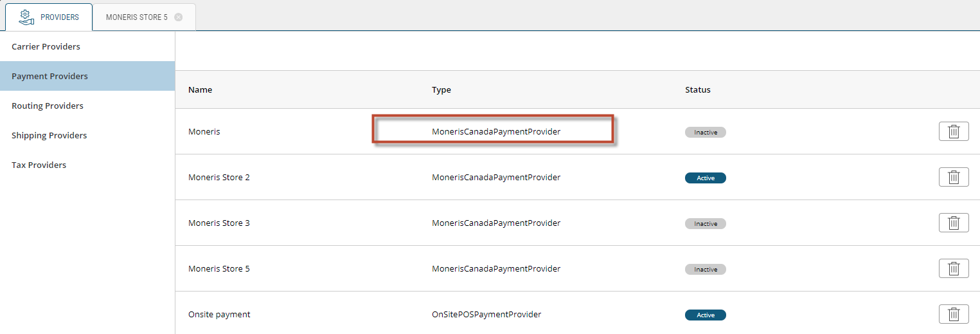
Task: Delete Moneris Store 5 provider row
Action: tap(954, 268)
